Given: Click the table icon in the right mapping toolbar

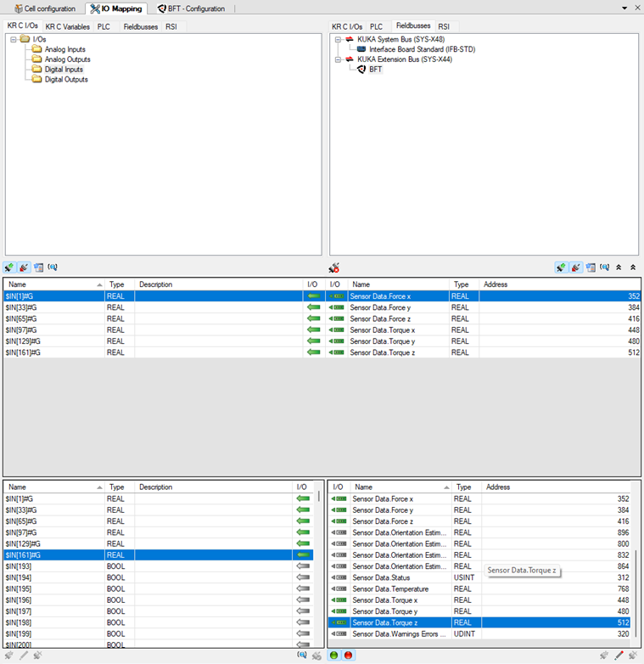Looking at the screenshot, I should pyautogui.click(x=591, y=267).
